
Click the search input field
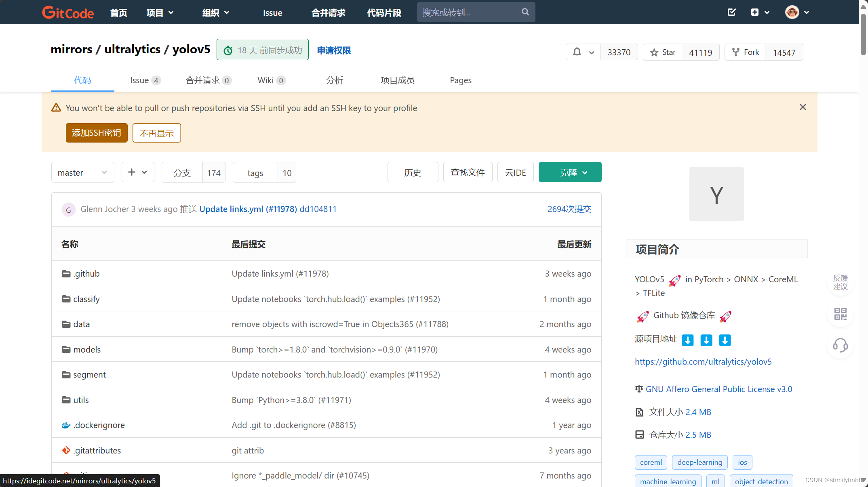(476, 12)
